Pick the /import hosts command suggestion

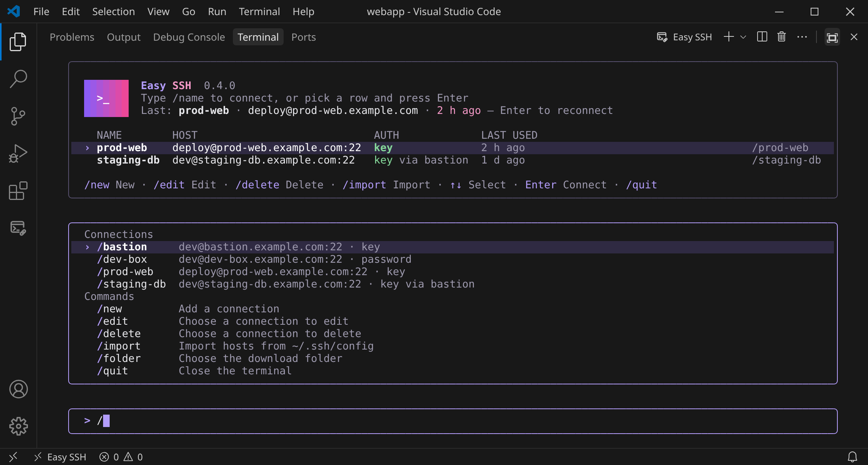pyautogui.click(x=453, y=346)
